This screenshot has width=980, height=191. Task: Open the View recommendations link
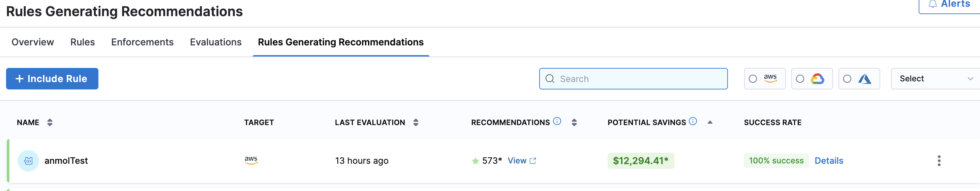point(522,161)
